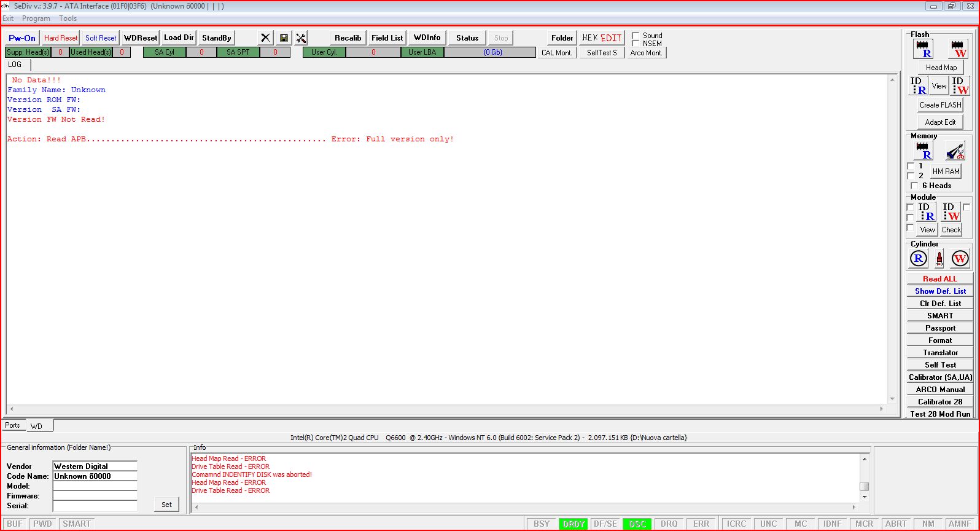
Task: Click the Info panel scroll down arrow
Action: 865,497
